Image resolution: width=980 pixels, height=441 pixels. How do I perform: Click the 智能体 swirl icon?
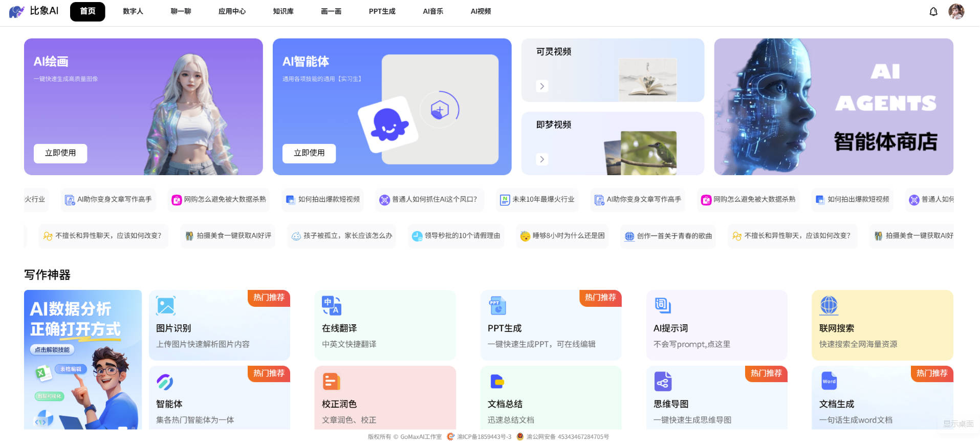[x=165, y=382]
